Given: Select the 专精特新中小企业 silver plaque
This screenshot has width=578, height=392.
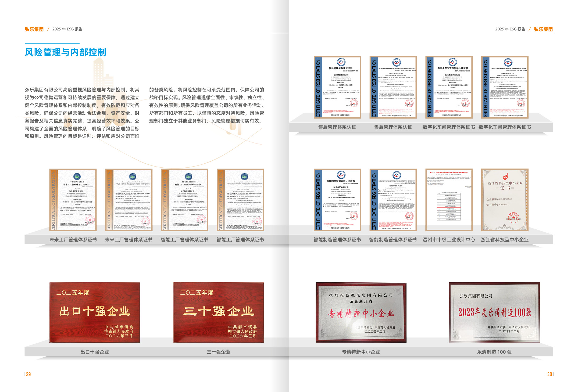Looking at the screenshot, I should [x=361, y=312].
